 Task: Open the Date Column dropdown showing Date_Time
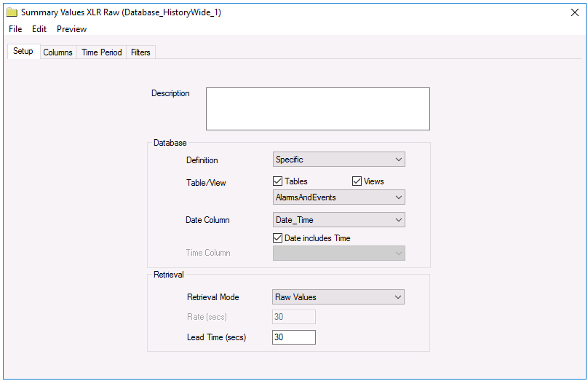point(338,220)
